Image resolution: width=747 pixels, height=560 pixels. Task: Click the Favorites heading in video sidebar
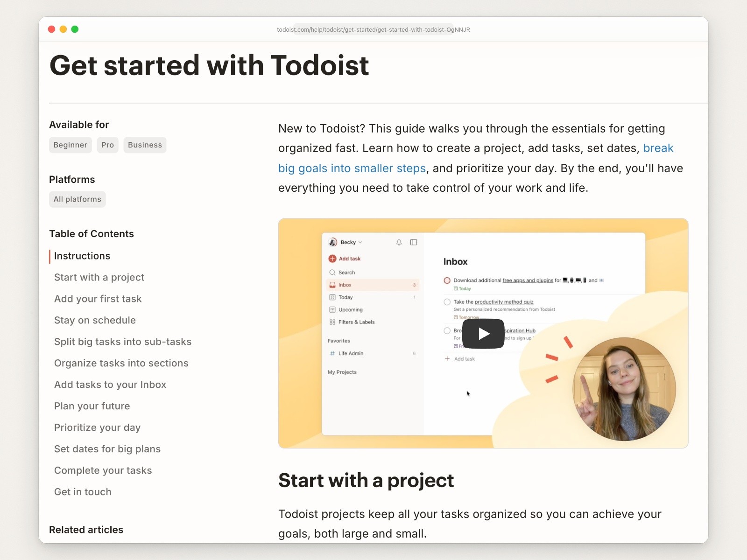click(x=339, y=341)
